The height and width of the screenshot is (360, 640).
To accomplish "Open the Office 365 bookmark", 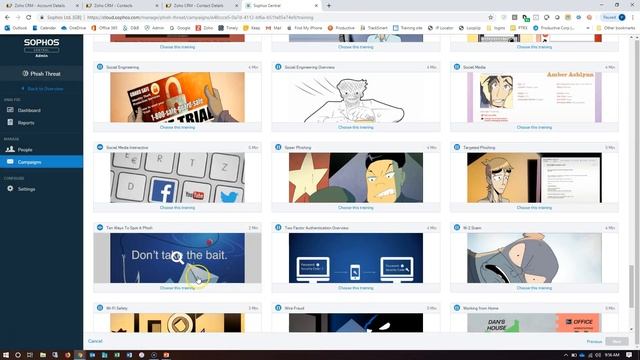I will [x=104, y=28].
